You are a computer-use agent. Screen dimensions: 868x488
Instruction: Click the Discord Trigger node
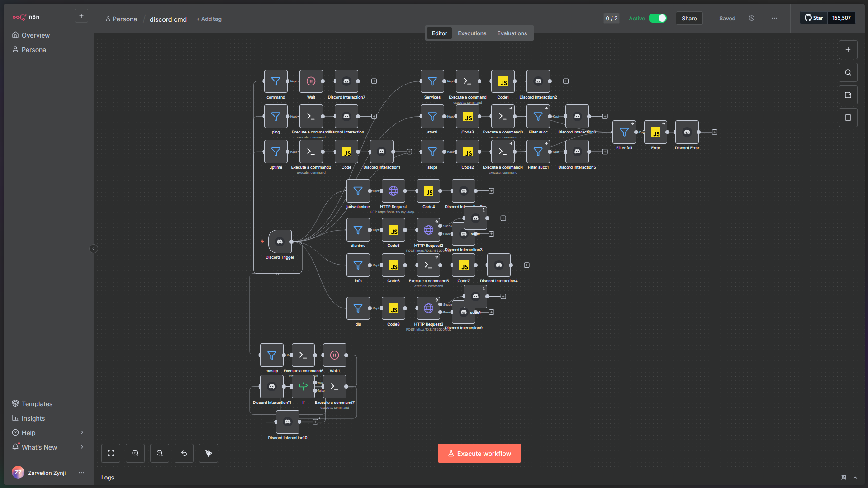pyautogui.click(x=280, y=242)
